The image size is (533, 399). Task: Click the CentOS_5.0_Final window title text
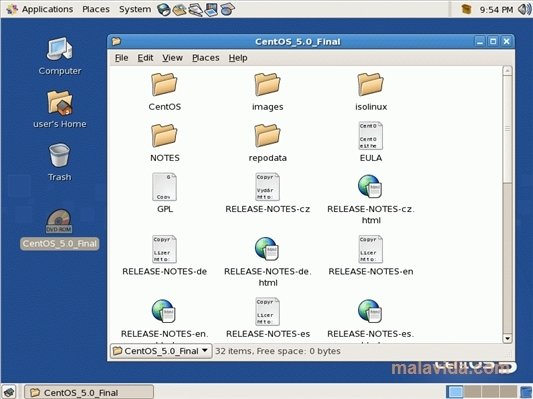[298, 42]
